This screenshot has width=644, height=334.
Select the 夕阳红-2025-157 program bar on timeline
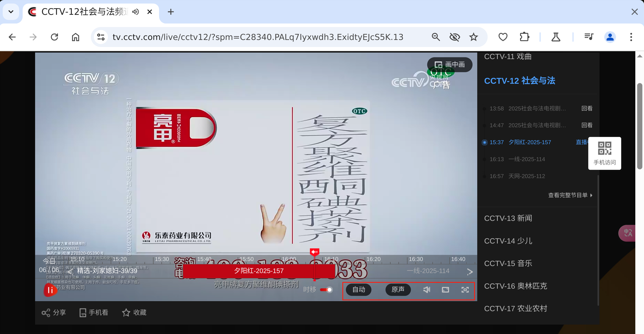point(259,271)
